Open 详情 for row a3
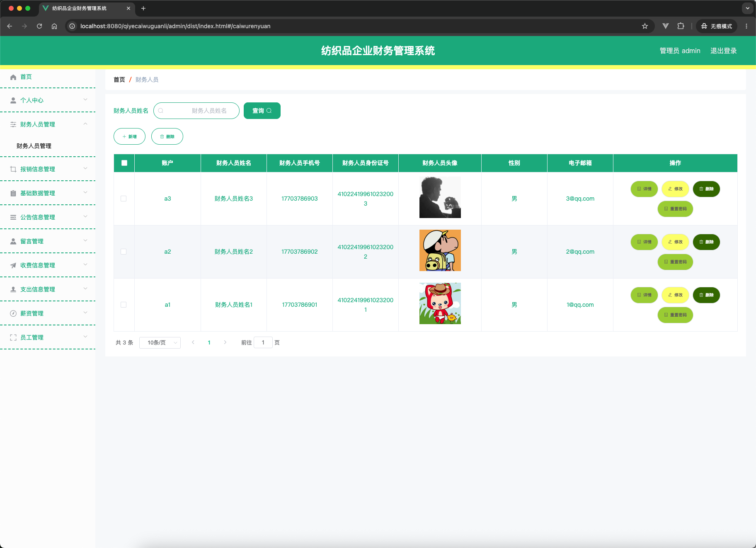 pyautogui.click(x=644, y=189)
